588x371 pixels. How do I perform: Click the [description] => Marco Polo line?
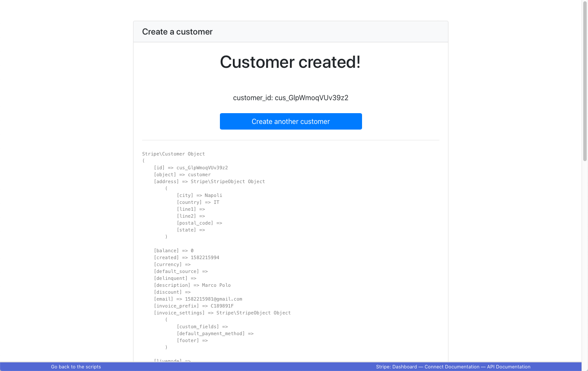click(x=192, y=285)
